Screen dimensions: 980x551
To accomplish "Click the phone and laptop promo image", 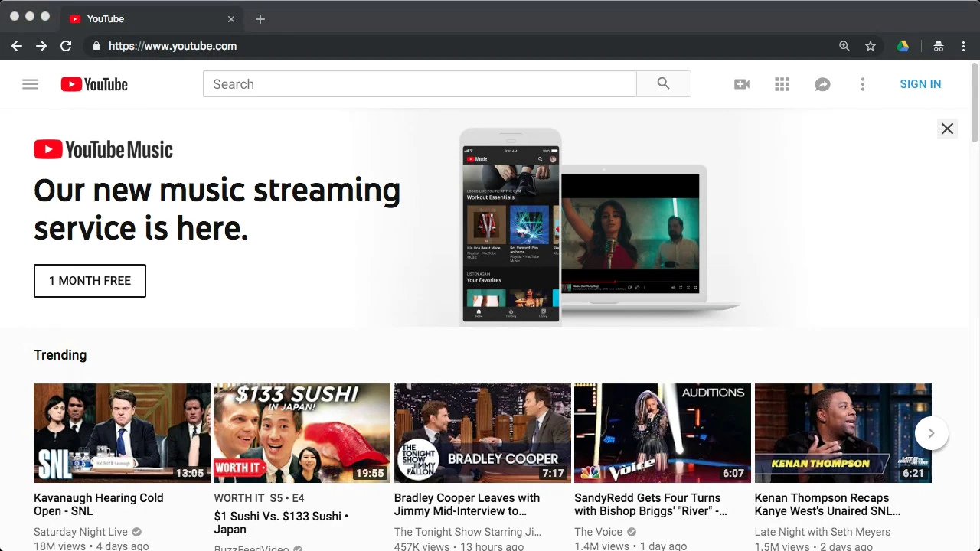I will [x=599, y=227].
